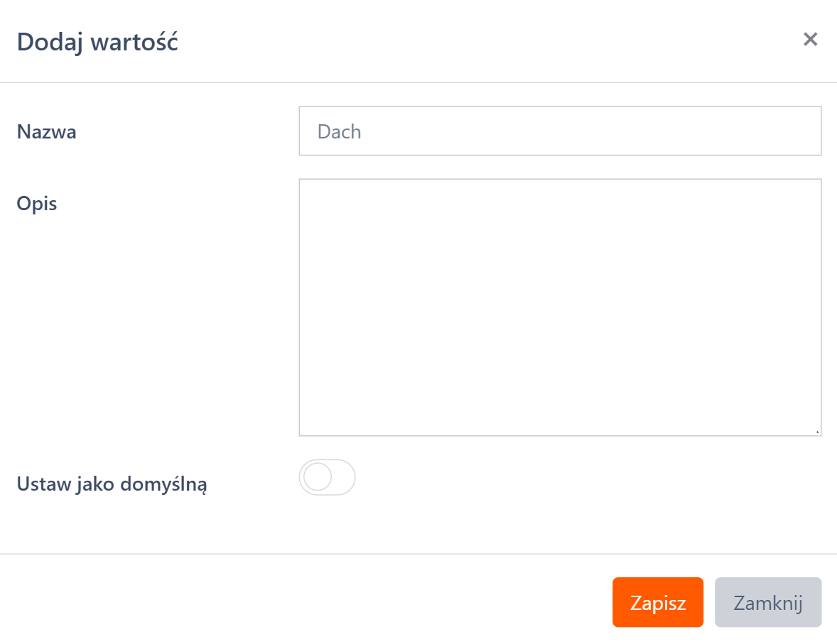This screenshot has height=644, width=837.
Task: Toggle the set-as-default option on
Action: click(327, 477)
